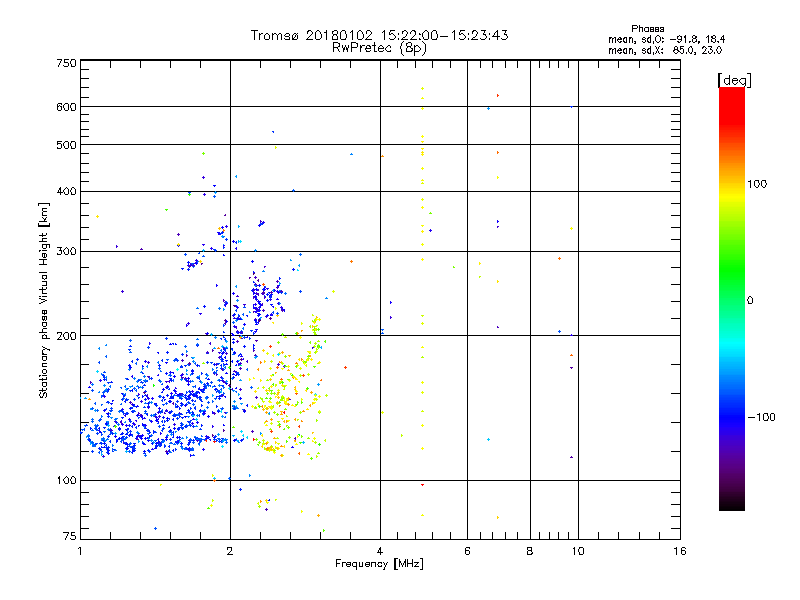Click the 'Stationary phase Virtual Height [km]' axis label

point(44,300)
